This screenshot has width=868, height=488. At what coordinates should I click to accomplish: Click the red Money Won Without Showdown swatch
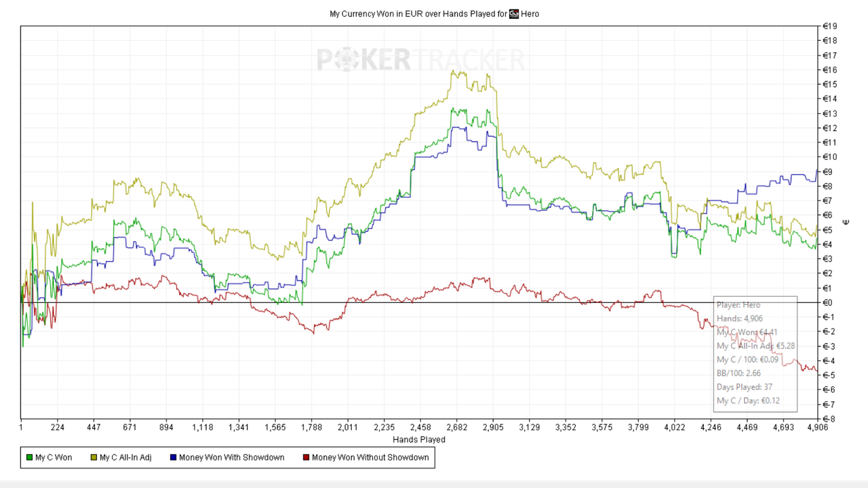(x=305, y=457)
